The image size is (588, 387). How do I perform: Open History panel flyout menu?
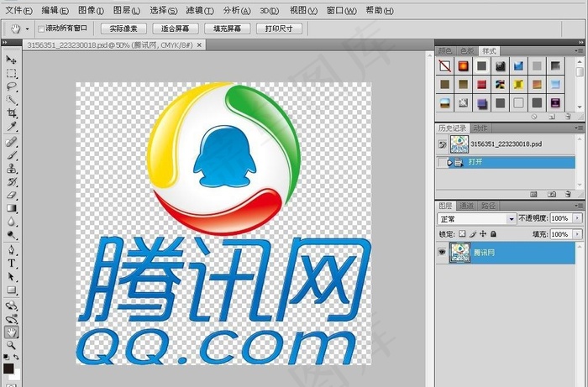[578, 128]
